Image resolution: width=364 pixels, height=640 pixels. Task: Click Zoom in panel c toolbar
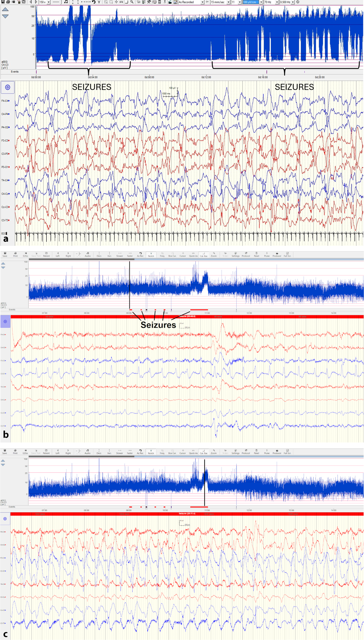tap(214, 451)
